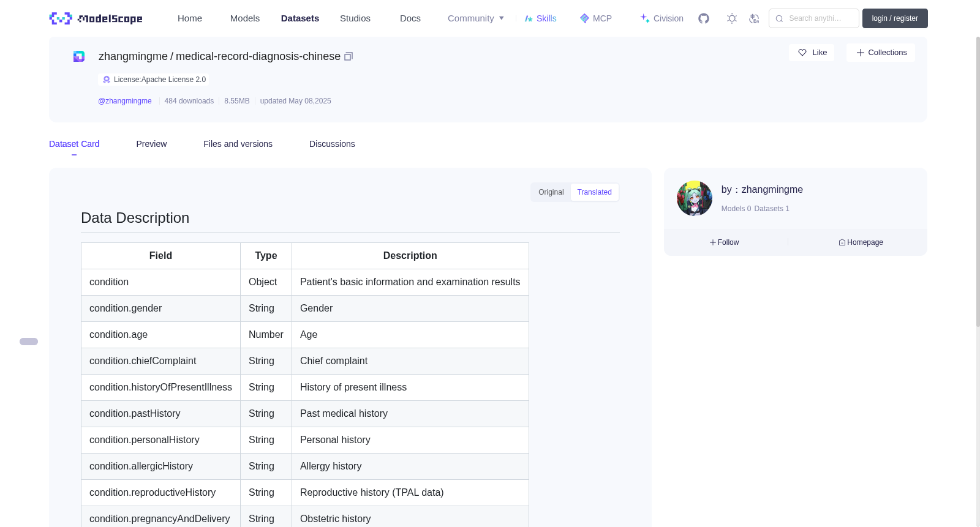This screenshot has width=980, height=527.
Task: Click the condition.age field cell
Action: pos(160,335)
